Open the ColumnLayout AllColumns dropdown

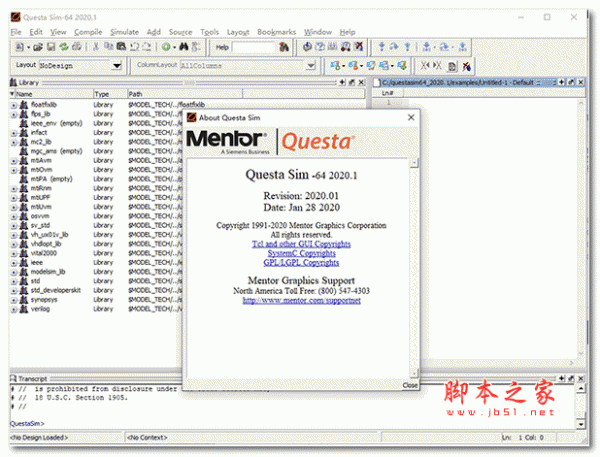coord(311,66)
